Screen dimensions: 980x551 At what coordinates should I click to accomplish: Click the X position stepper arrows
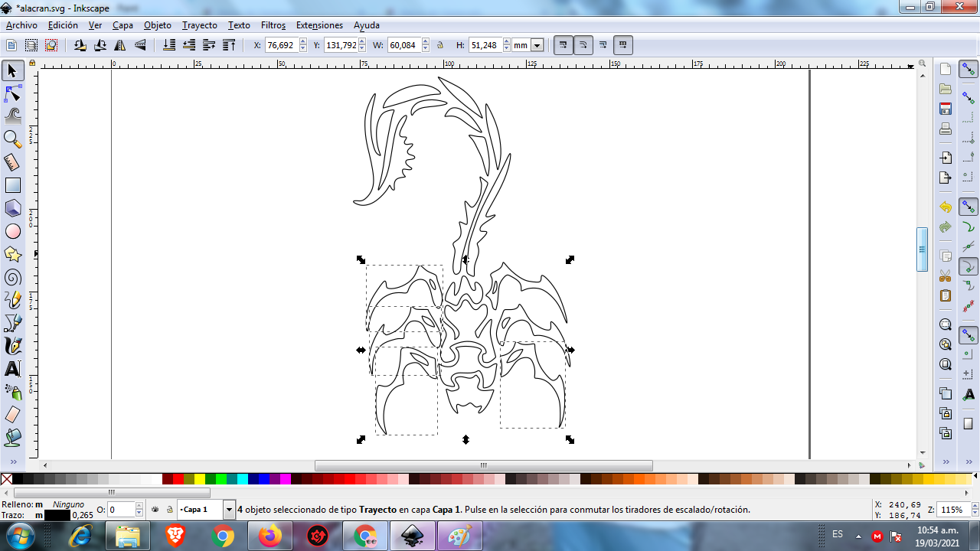click(303, 45)
